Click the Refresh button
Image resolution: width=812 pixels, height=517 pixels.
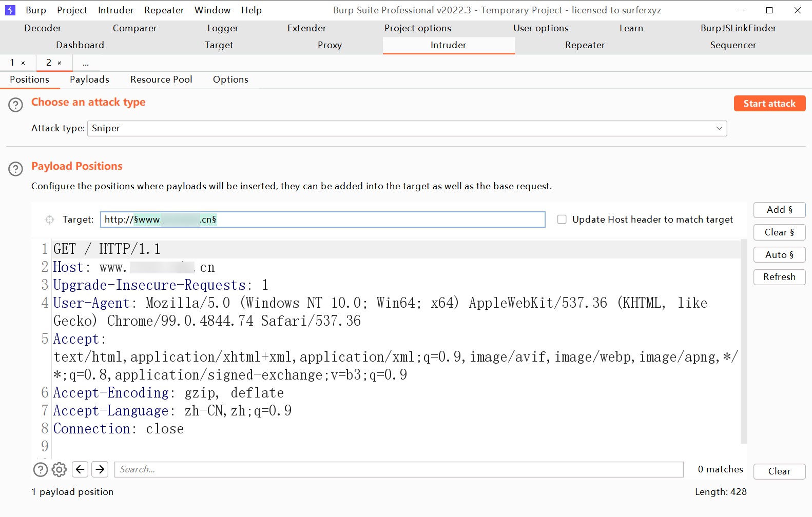pyautogui.click(x=780, y=277)
